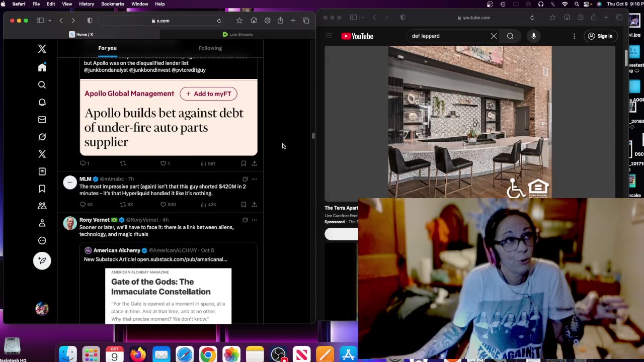
Task: Click the round Post compose button on X
Action: click(42, 260)
